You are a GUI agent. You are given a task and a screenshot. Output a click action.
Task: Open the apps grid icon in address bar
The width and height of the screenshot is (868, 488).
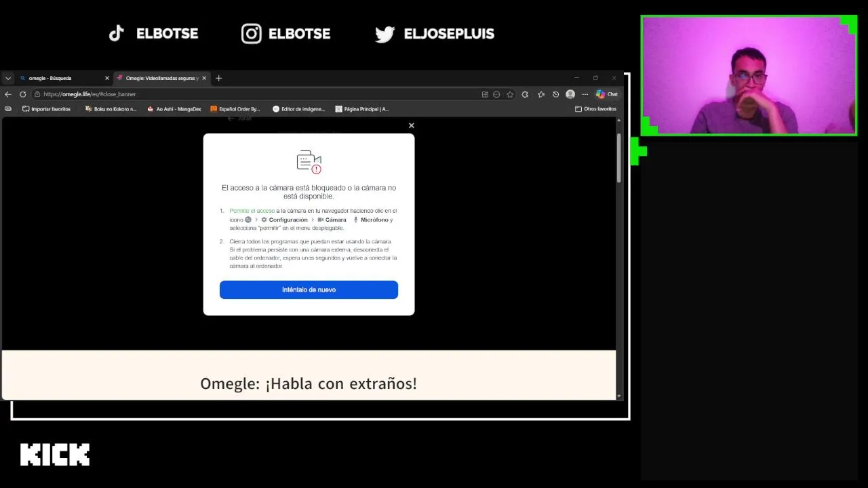click(x=485, y=94)
